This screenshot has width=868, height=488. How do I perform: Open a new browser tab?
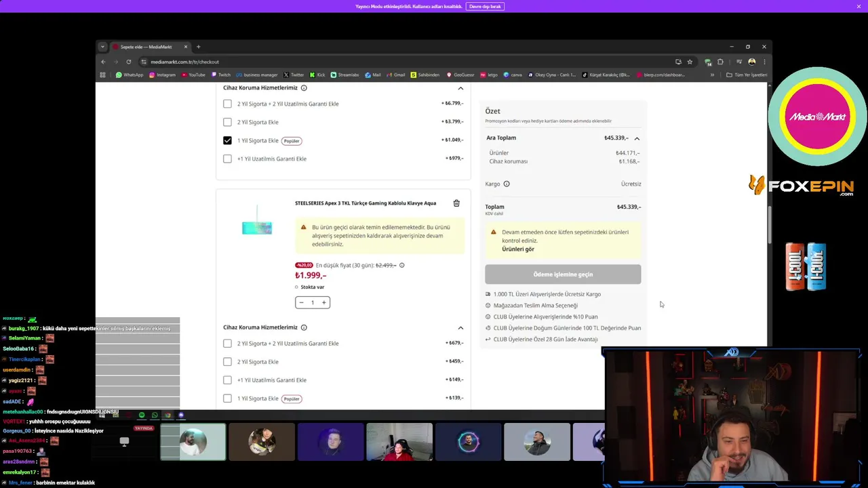[198, 47]
